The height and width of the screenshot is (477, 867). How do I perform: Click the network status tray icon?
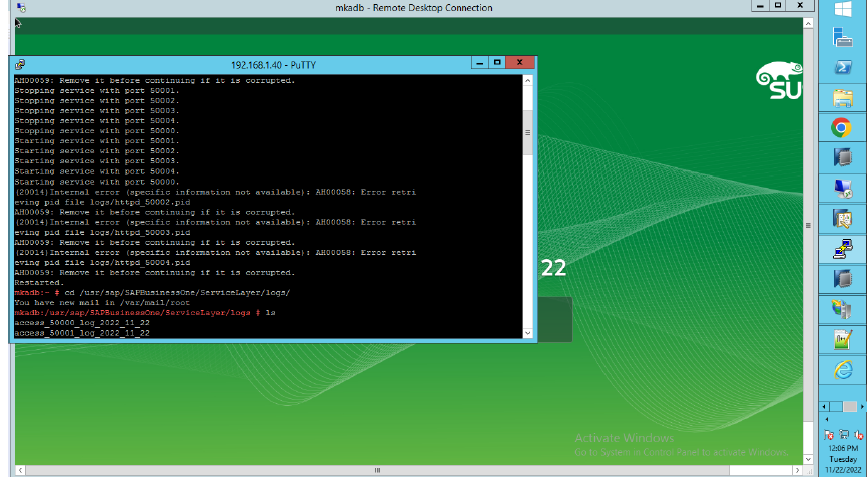[x=844, y=436]
